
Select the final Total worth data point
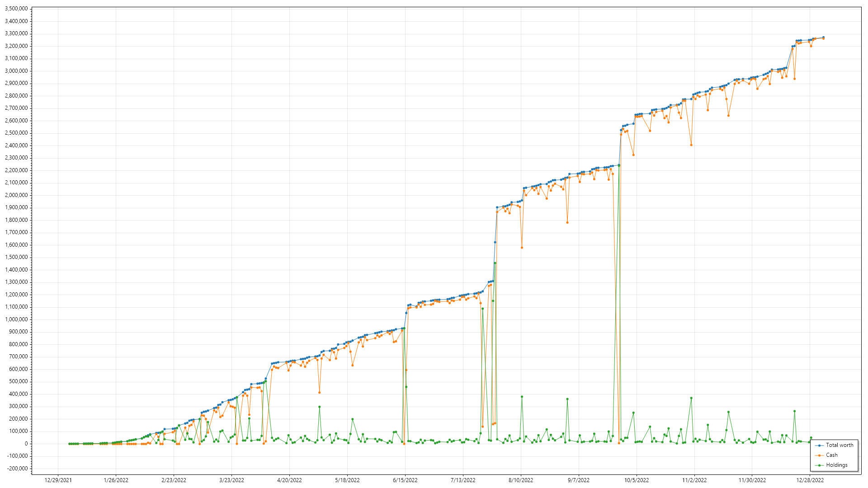[x=823, y=38]
